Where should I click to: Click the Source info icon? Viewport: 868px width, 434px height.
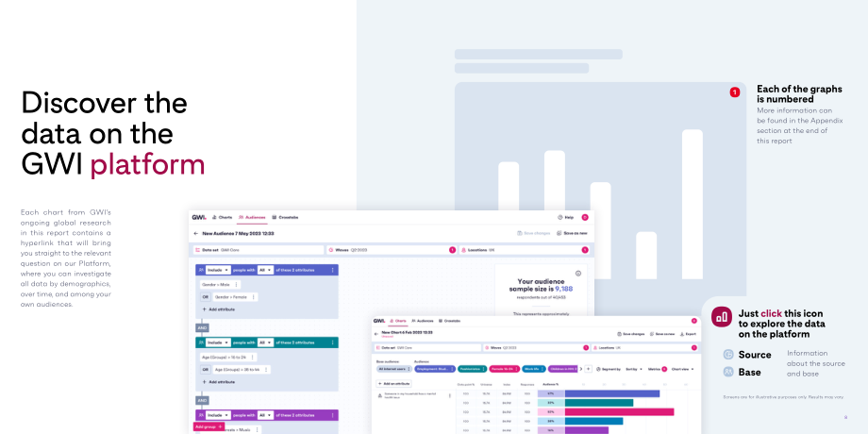[728, 355]
